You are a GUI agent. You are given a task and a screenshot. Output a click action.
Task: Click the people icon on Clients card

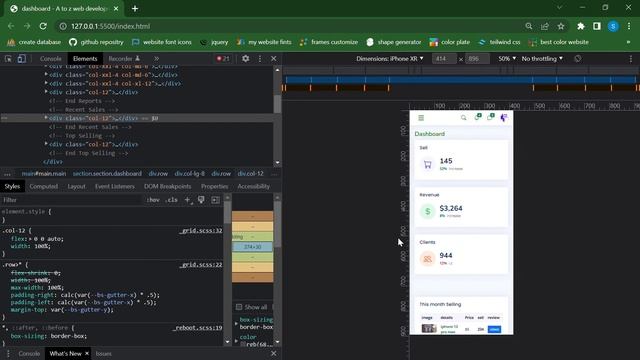427,259
